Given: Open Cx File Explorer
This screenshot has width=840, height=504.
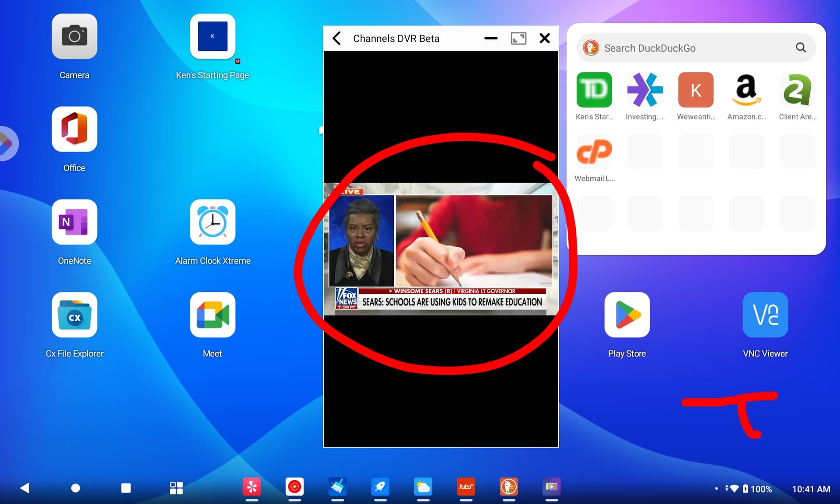Looking at the screenshot, I should pos(74,315).
